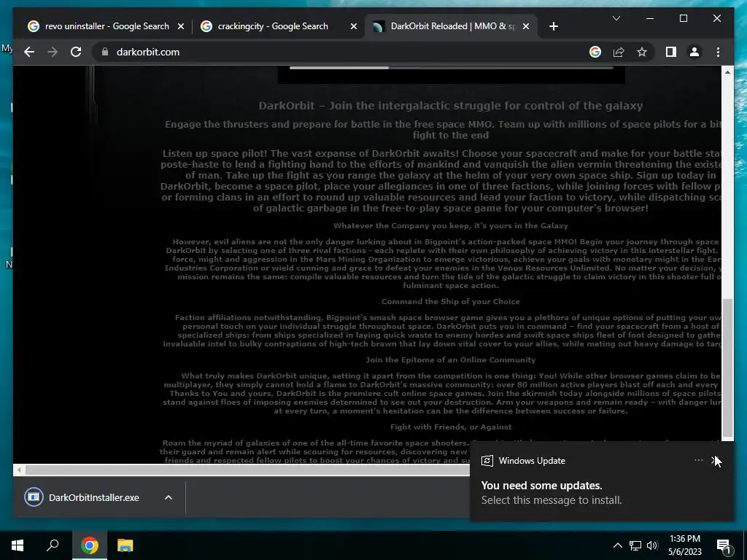This screenshot has width=747, height=560.
Task: Open network status in tray
Action: coord(635,545)
